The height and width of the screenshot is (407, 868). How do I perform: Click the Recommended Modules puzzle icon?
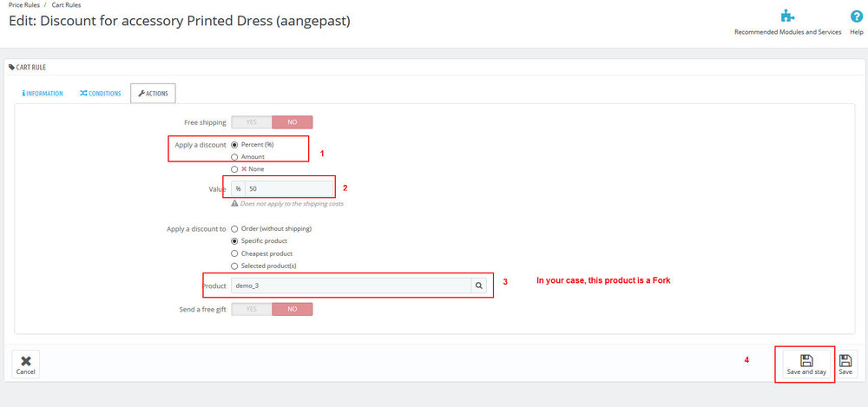pos(787,16)
